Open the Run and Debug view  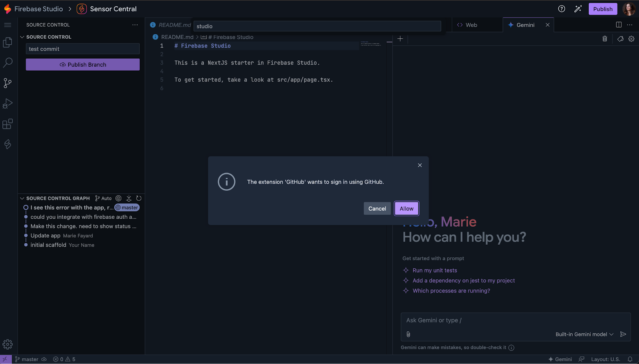(8, 103)
